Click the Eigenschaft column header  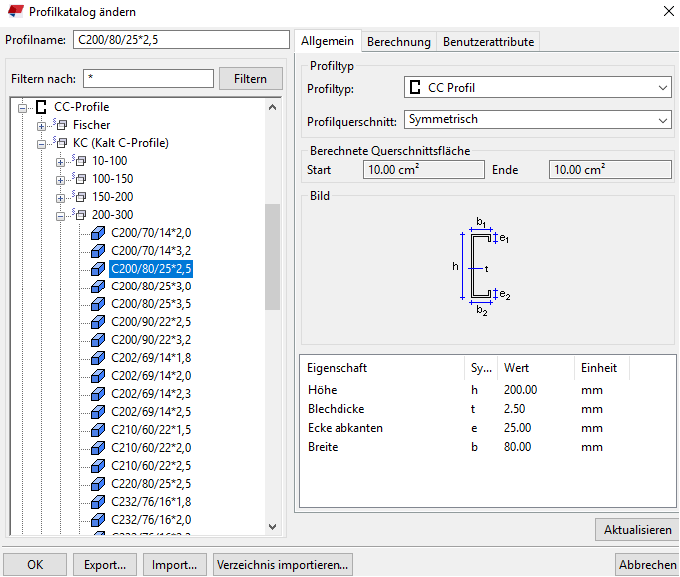(382, 368)
